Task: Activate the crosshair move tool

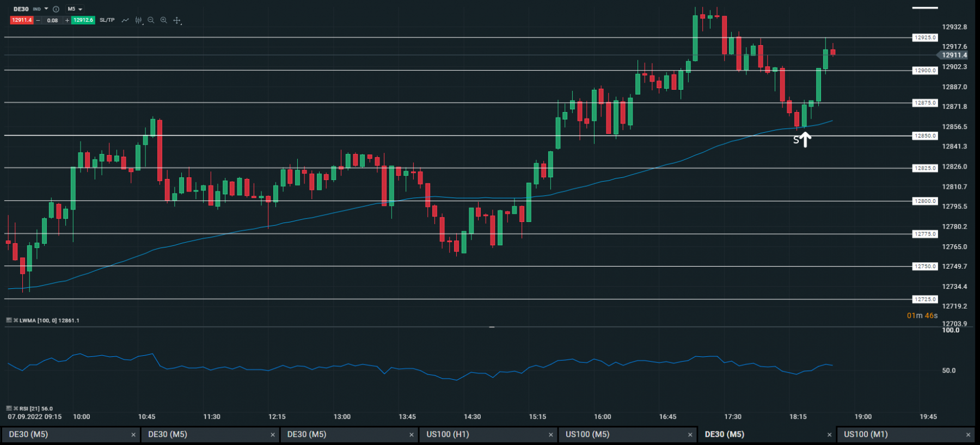Action: pos(177,20)
